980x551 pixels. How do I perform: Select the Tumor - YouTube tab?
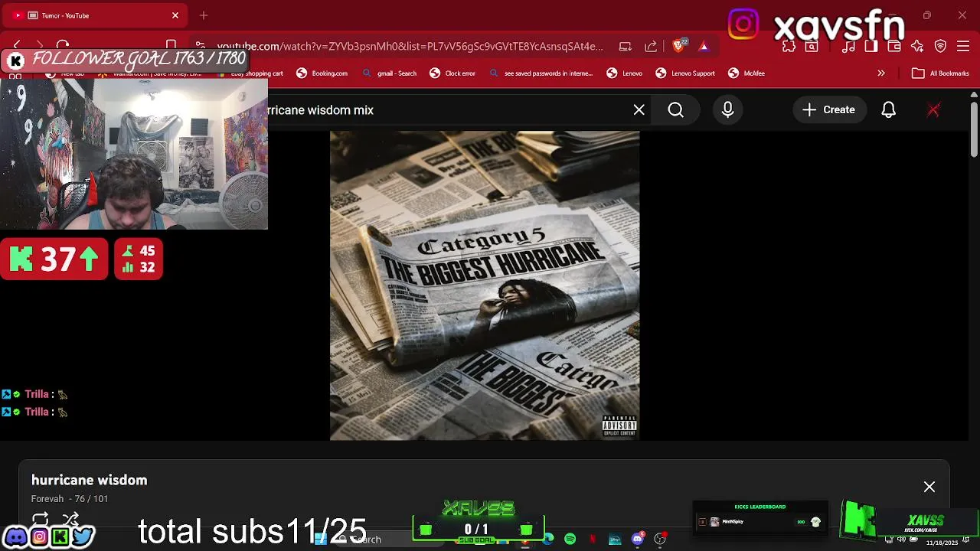[x=96, y=15]
